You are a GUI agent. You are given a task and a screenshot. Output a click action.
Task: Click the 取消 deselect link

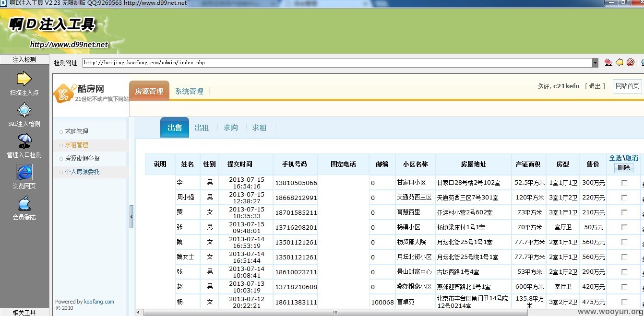632,158
